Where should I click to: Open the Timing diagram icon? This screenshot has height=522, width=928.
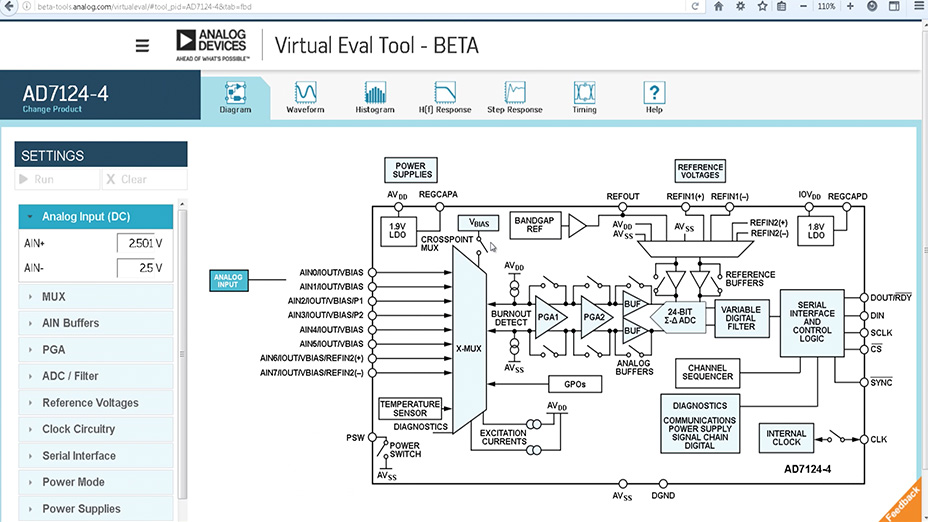(584, 97)
